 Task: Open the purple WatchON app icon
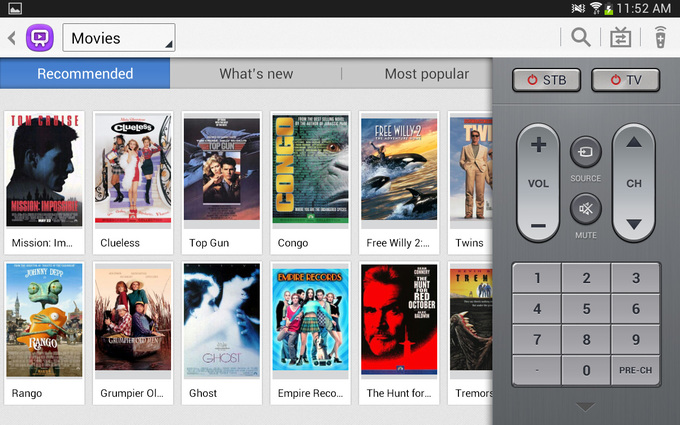click(39, 38)
